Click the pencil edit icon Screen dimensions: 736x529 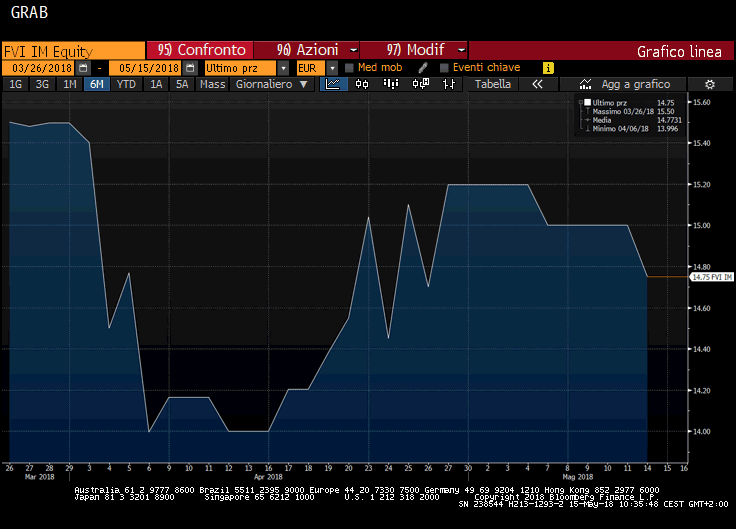pos(423,68)
